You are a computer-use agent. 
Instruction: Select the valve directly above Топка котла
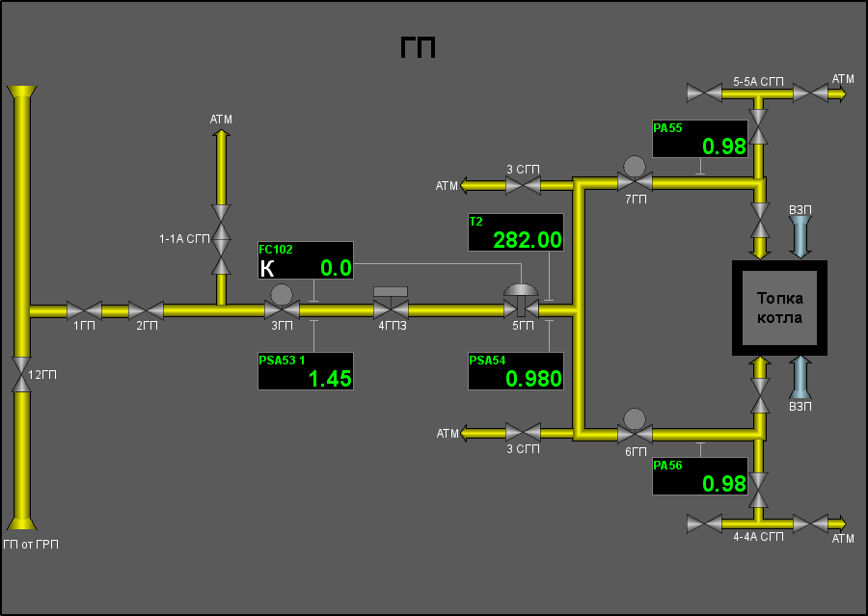(x=760, y=221)
